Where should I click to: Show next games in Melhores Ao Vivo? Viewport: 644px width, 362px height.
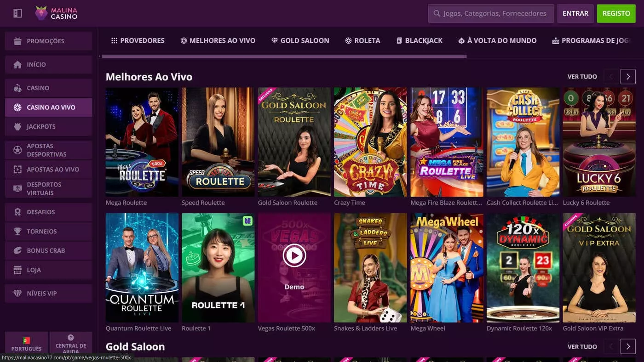click(x=628, y=77)
